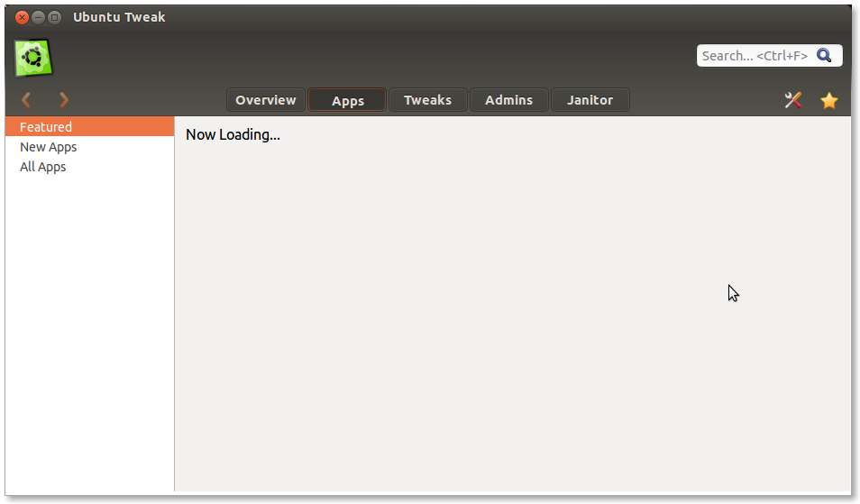Click the magnifier icon in search box
Screen dimensions: 860x504
(824, 55)
